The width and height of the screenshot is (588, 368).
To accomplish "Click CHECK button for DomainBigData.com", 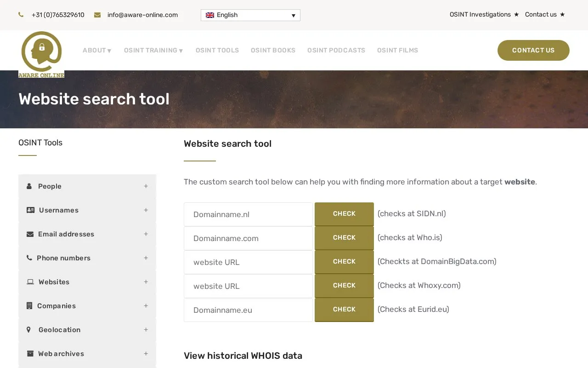I will coord(344,262).
